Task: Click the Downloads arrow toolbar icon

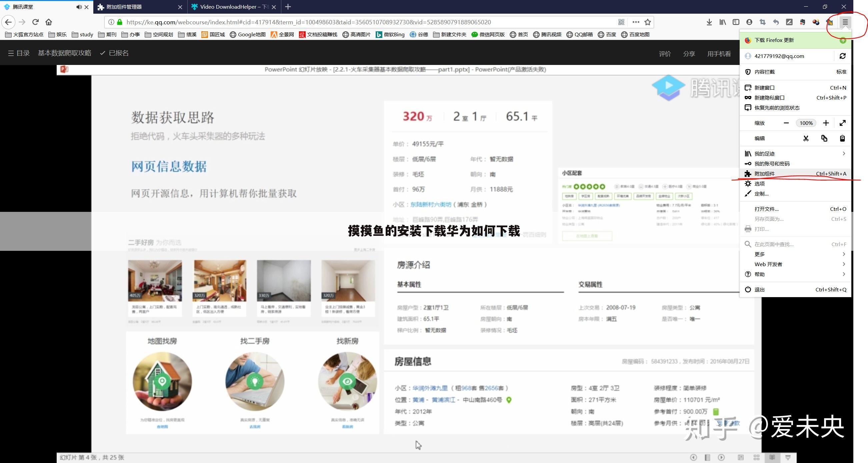Action: [x=709, y=22]
